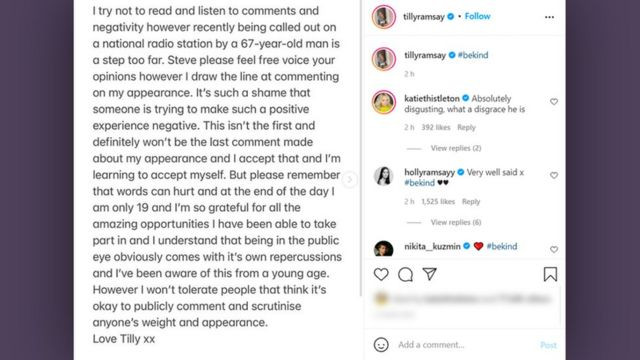Reply to katiethistleton's comment
Viewport: 640px width, 360px height.
tap(466, 127)
